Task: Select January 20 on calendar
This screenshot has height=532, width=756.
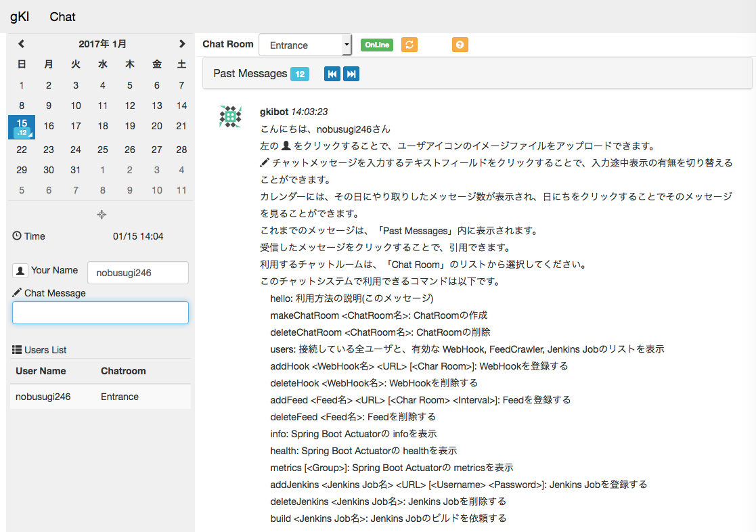Action: tap(157, 126)
